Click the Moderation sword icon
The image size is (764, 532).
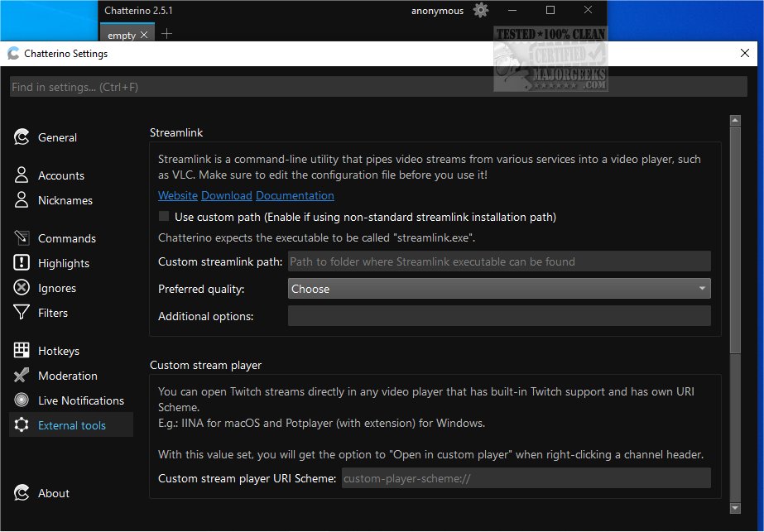pyautogui.click(x=22, y=376)
